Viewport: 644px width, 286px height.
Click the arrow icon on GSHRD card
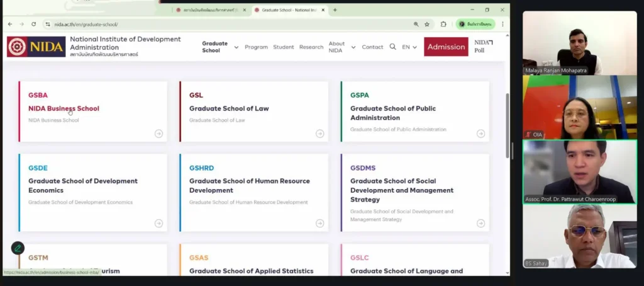(319, 223)
